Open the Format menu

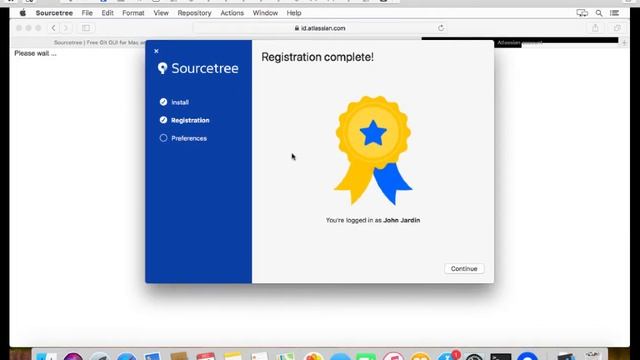pos(133,13)
